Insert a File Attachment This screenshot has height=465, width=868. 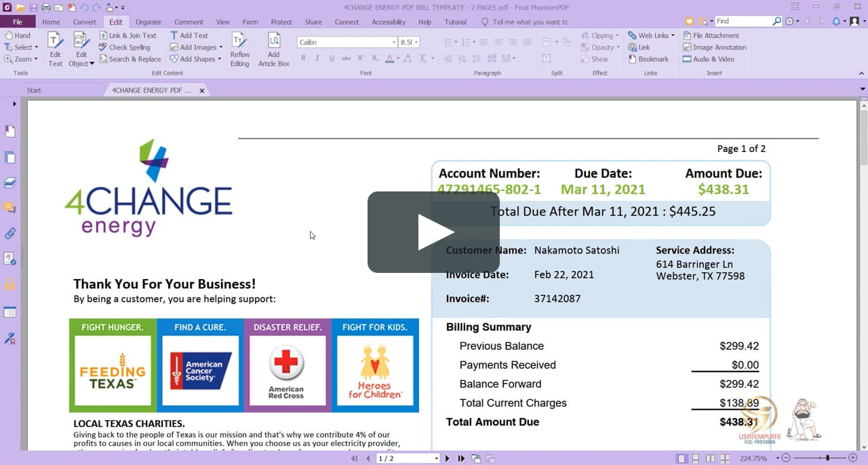point(711,35)
